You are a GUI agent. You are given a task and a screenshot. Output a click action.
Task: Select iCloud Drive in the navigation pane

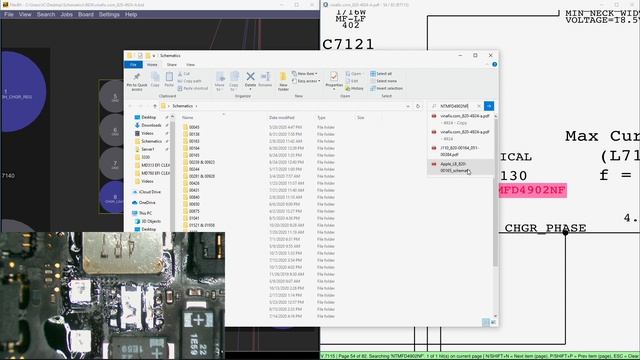point(147,192)
